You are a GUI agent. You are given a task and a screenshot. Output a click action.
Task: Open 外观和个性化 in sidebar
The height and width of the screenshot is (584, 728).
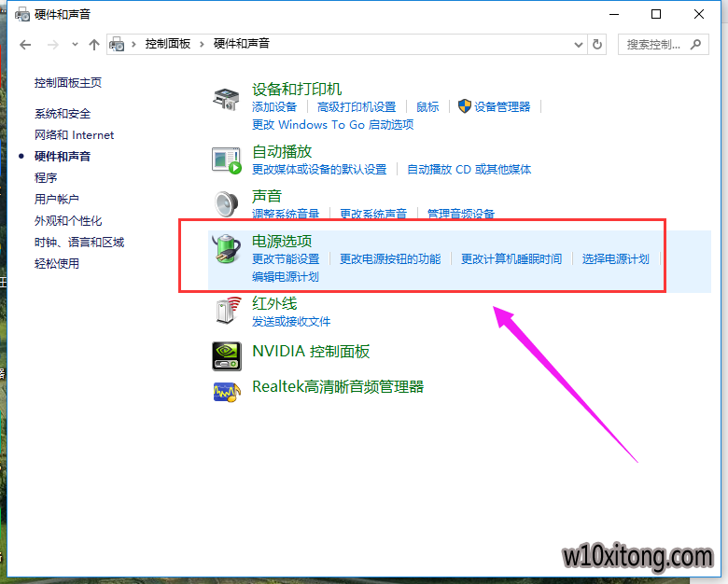click(68, 220)
